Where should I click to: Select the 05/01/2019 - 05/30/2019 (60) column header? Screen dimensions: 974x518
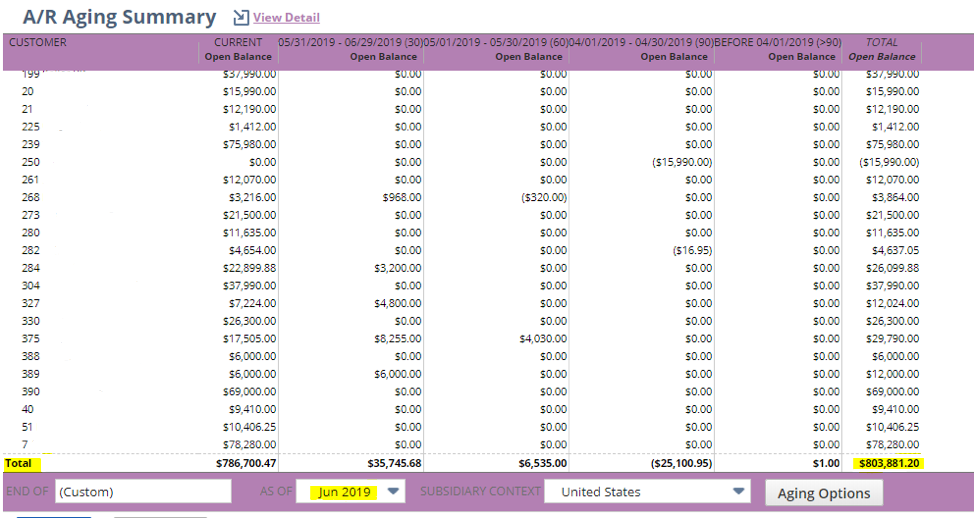496,49
